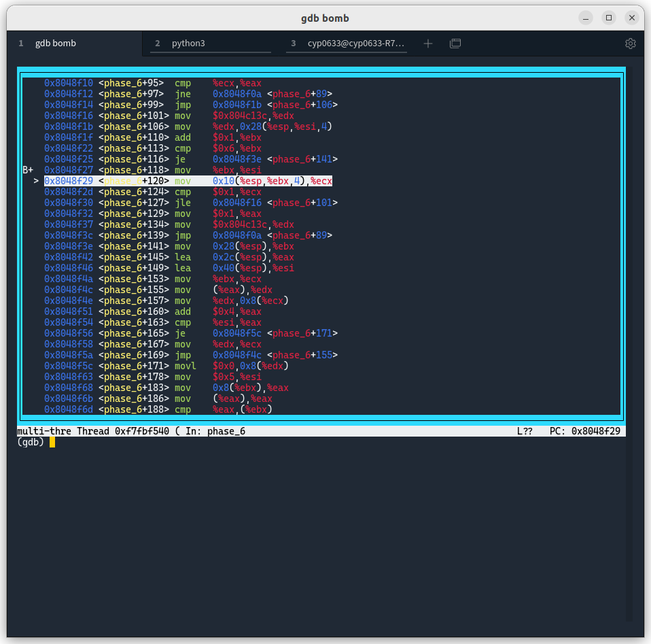
Task: Click PC: 0x8048f29 in status line
Action: [x=584, y=431]
